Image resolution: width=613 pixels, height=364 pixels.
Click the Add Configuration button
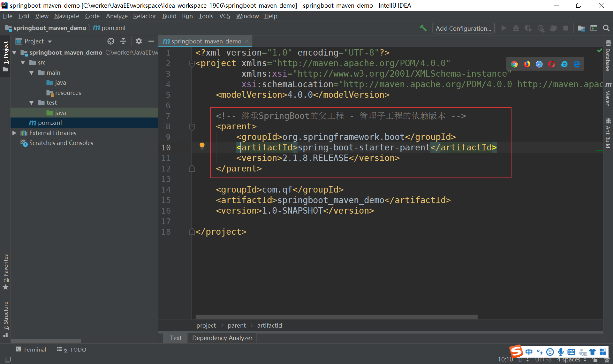tap(463, 28)
